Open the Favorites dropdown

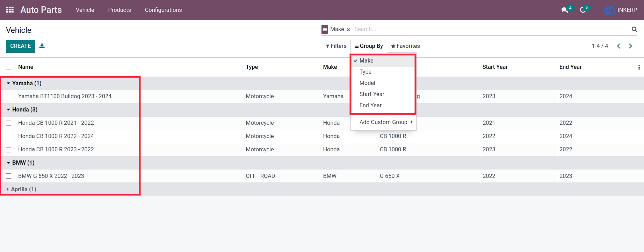point(405,46)
